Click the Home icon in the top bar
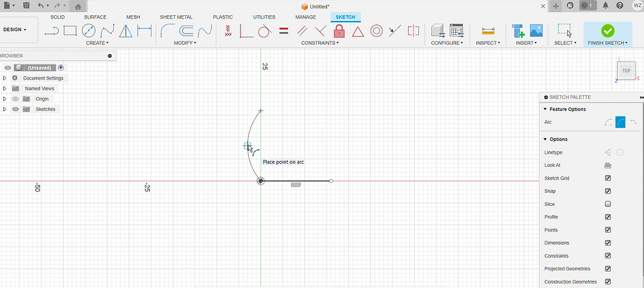This screenshot has width=644, height=288. click(x=78, y=6)
